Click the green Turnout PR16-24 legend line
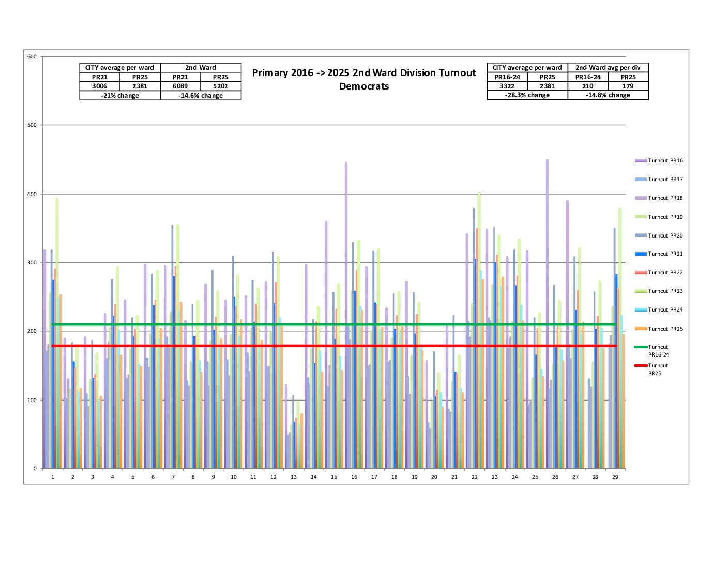Image resolution: width=728 pixels, height=563 pixels. 641,347
